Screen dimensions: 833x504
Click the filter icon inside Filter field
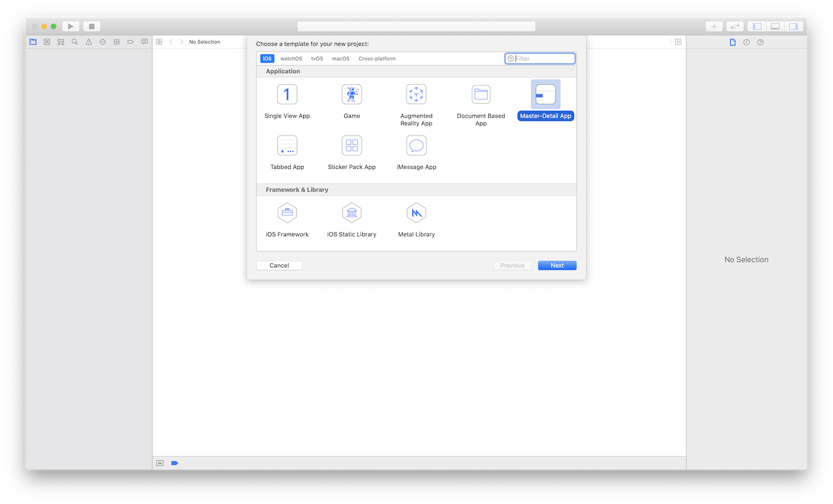[x=510, y=58]
